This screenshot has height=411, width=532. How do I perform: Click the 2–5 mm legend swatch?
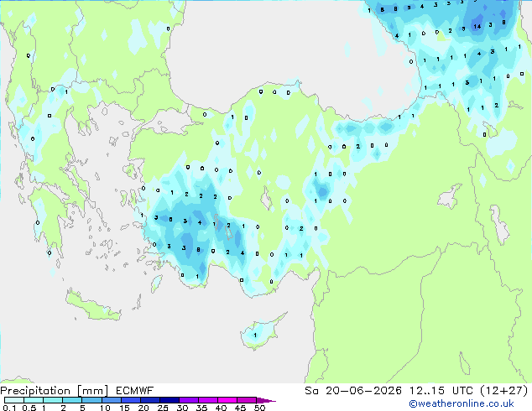tap(72, 400)
